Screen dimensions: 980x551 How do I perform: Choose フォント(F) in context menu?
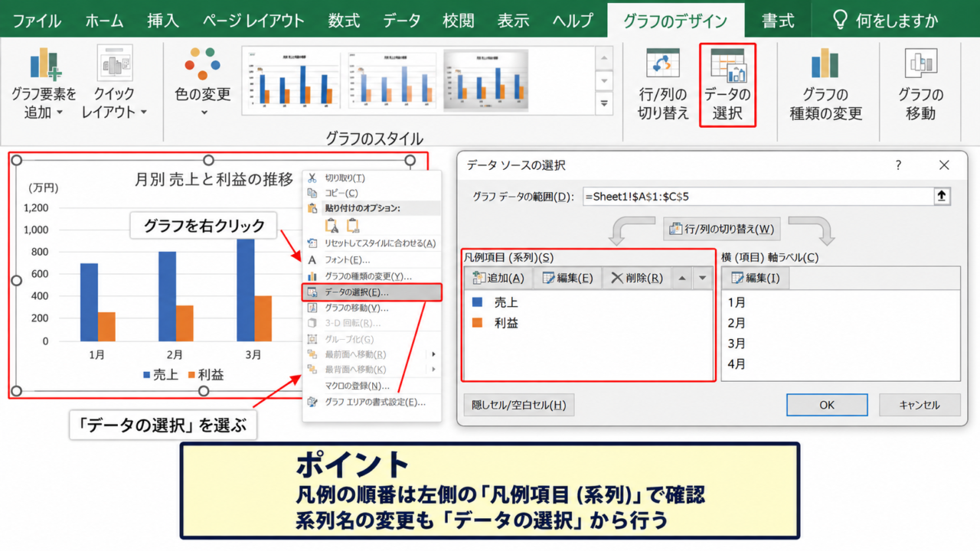(373, 260)
